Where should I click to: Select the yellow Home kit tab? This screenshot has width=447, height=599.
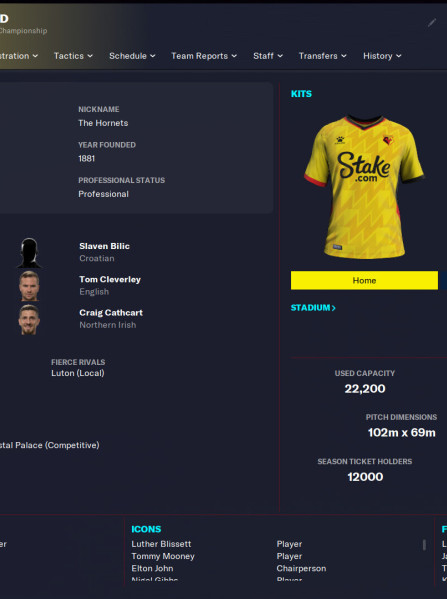pos(364,280)
